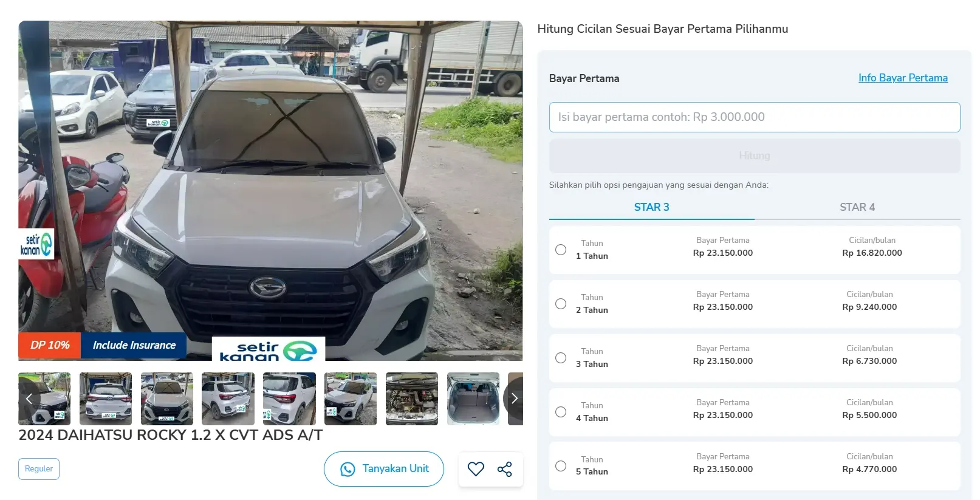Viewport: 980px width, 500px height.
Task: Switch to the STAR 3 tab
Action: (651, 207)
